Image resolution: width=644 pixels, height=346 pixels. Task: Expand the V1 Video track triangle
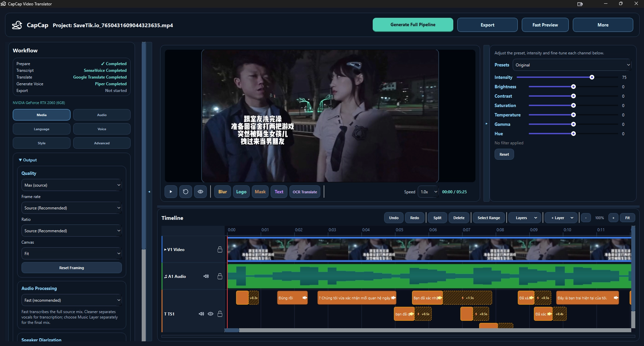point(165,249)
